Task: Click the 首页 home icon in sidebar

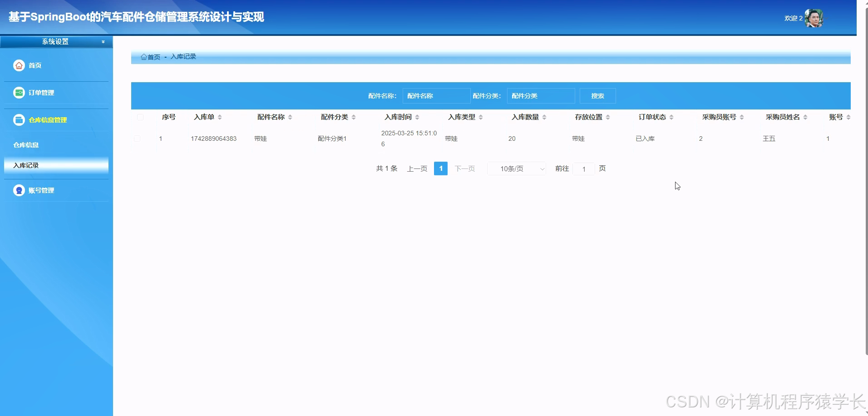Action: coord(19,65)
